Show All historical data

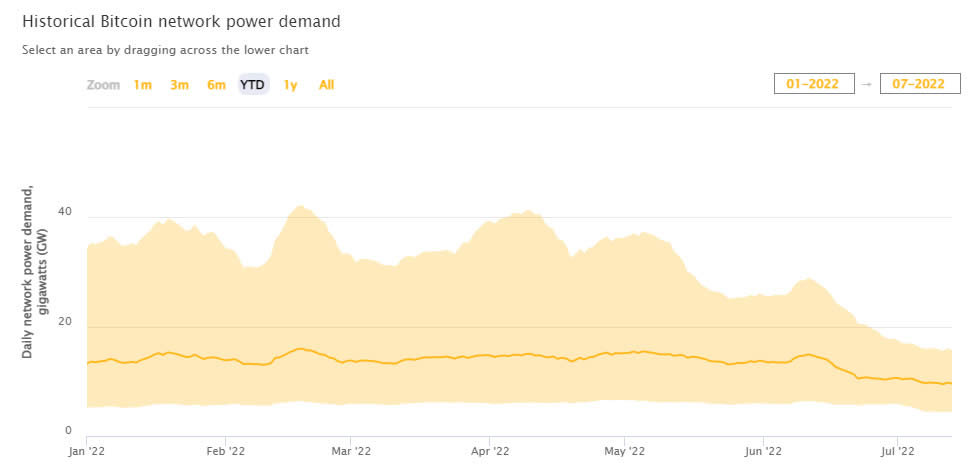326,85
